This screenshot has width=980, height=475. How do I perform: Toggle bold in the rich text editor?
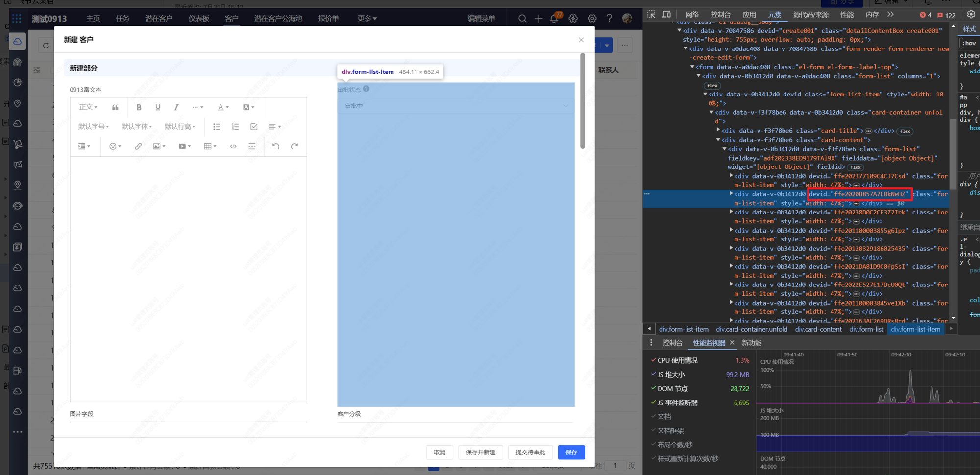139,107
